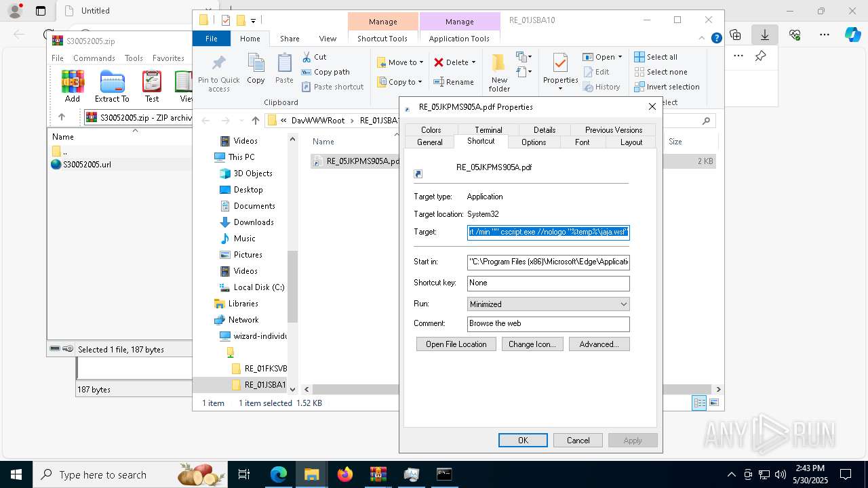Viewport: 868px width, 488px height.
Task: Switch to the Font tab in Properties
Action: 582,142
